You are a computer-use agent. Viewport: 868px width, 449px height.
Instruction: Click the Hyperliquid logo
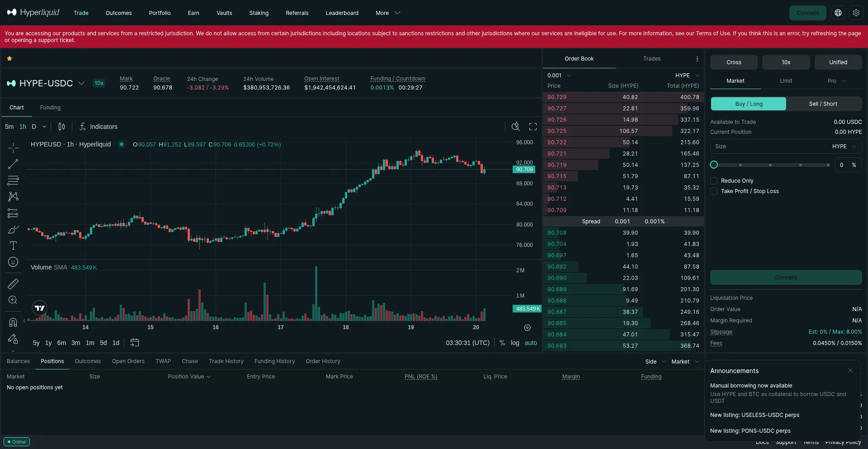[33, 13]
